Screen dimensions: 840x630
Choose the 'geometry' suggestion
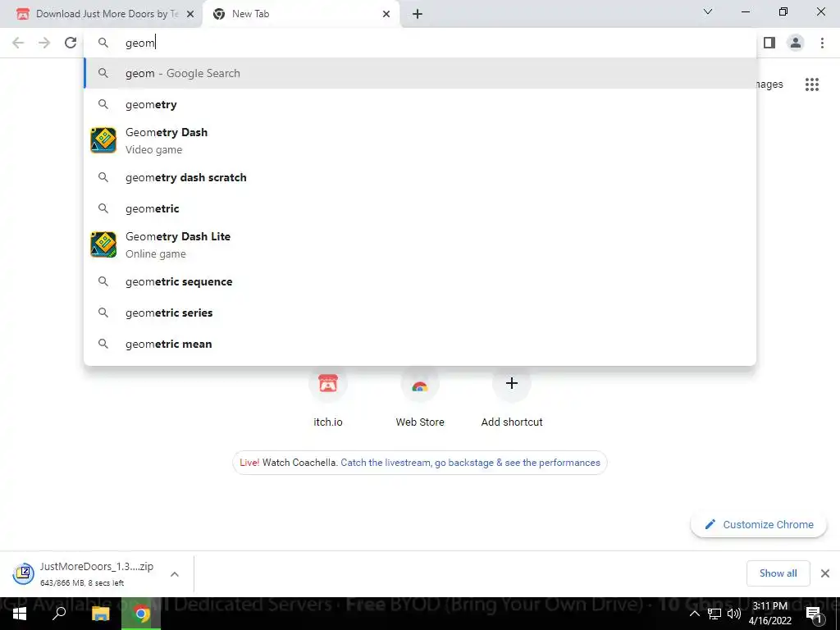coord(420,104)
